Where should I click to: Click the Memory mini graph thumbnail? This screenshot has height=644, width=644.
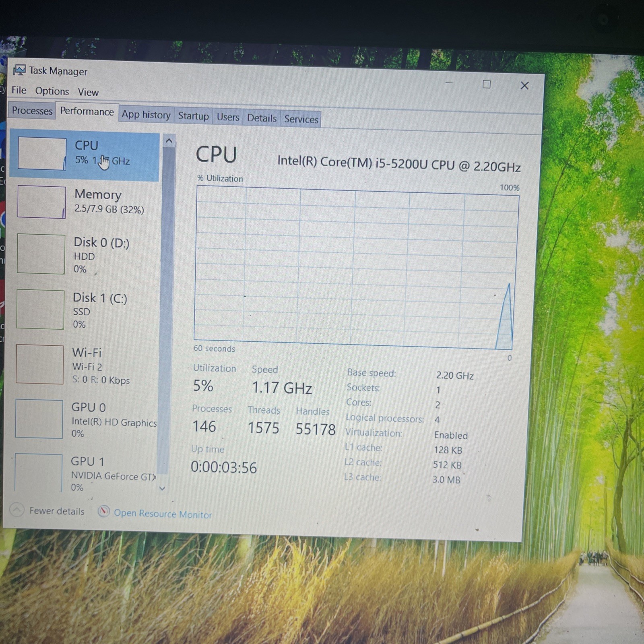point(41,202)
